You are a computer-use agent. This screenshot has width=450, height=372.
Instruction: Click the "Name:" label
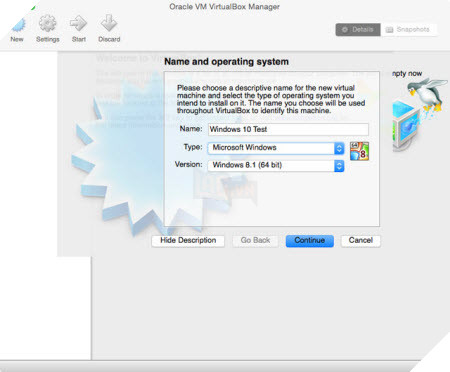[191, 129]
